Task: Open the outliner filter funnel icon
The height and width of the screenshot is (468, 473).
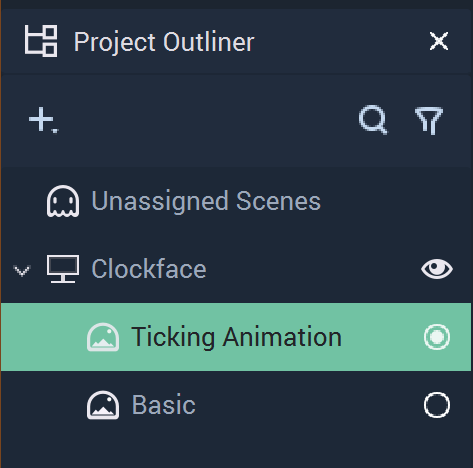Action: tap(429, 121)
